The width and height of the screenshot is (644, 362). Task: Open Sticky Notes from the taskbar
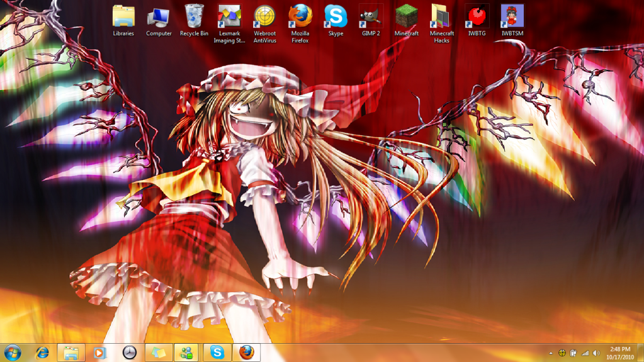tap(159, 353)
